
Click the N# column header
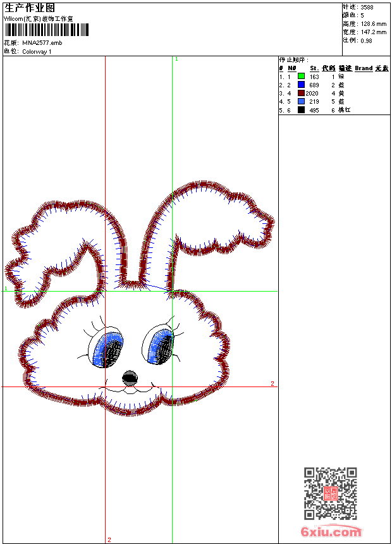tap(292, 68)
